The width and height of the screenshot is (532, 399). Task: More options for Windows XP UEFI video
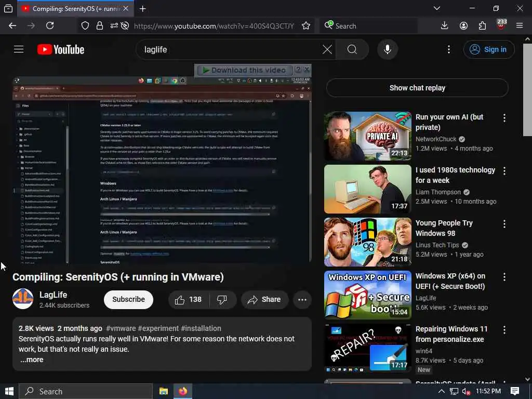[x=504, y=276]
